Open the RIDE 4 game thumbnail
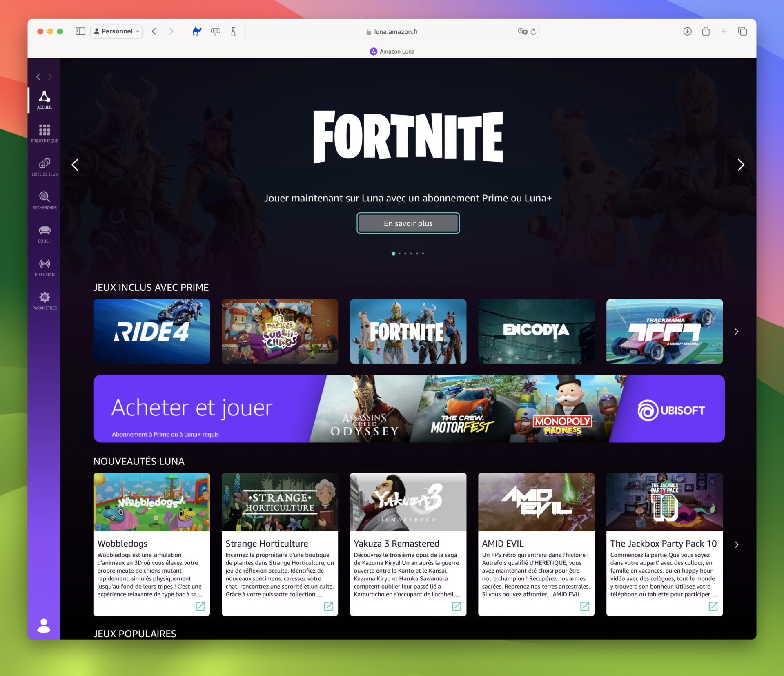Image resolution: width=784 pixels, height=676 pixels. [x=151, y=331]
